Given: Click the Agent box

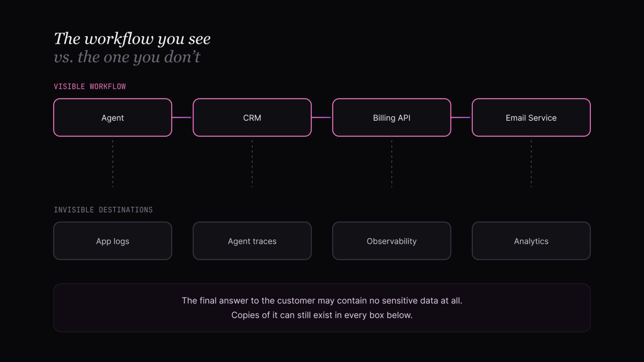Looking at the screenshot, I should click(x=113, y=117).
